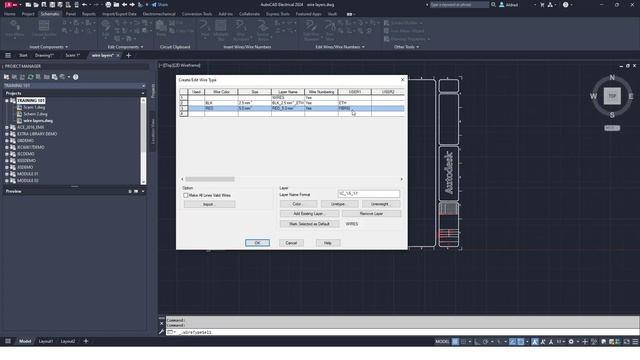Click Cancel in the wire type dialog
The image size is (640, 360).
[x=291, y=243]
